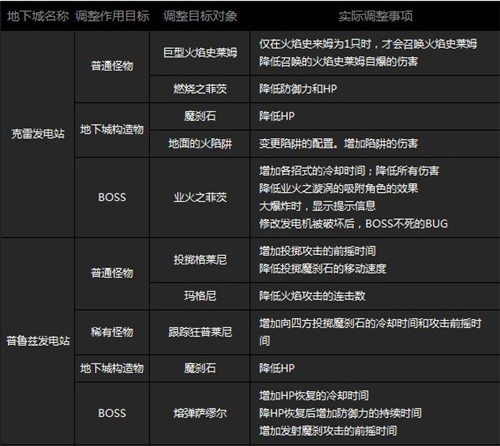Click the line '降低业火之漩涡的吸附角色的效果'
The height and width of the screenshot is (446, 500).
338,188
